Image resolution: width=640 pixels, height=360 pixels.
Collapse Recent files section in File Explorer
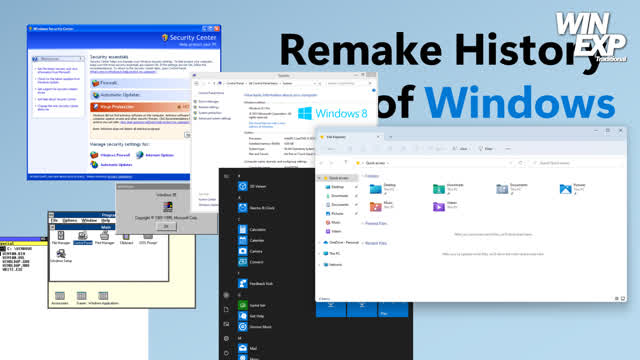click(x=362, y=243)
